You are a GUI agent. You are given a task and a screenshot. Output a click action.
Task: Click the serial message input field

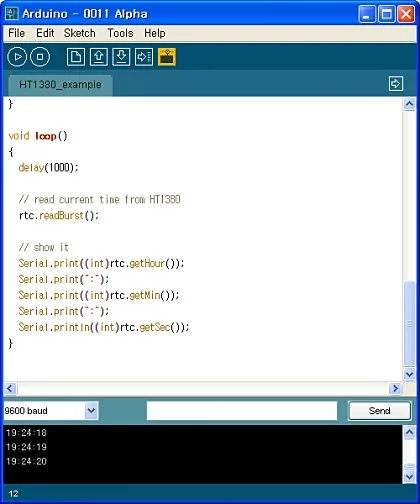[242, 411]
